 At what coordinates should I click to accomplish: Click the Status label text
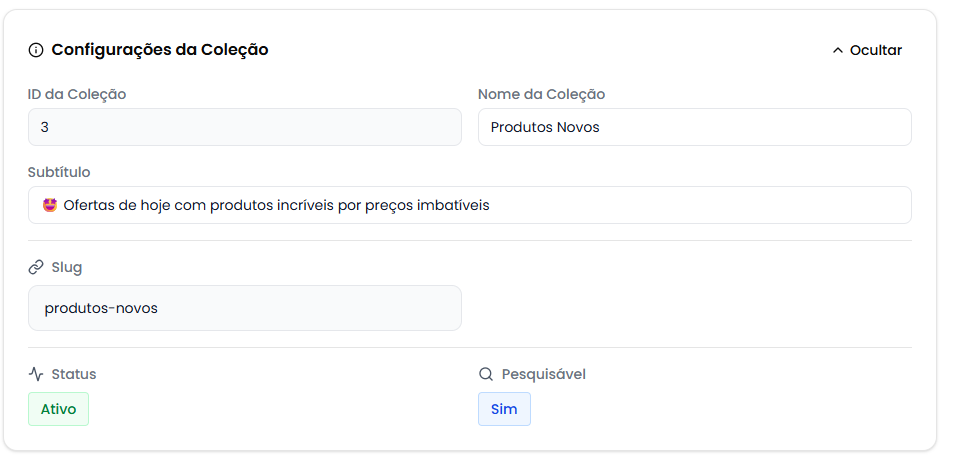point(74,374)
